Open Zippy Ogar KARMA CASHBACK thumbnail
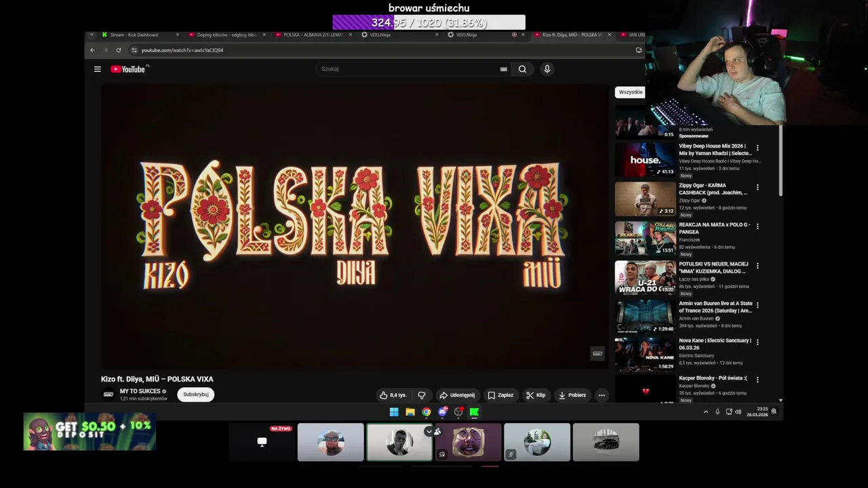The width and height of the screenshot is (868, 488). click(646, 198)
